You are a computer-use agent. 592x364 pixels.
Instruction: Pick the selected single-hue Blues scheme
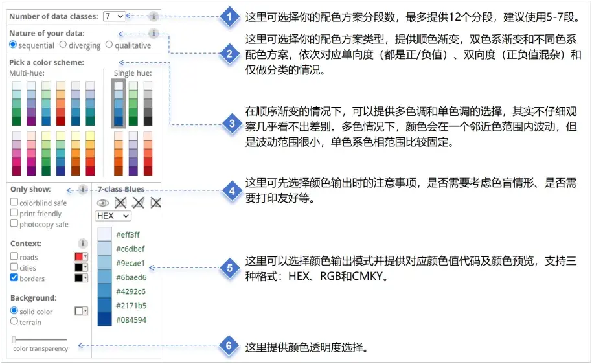(x=119, y=104)
